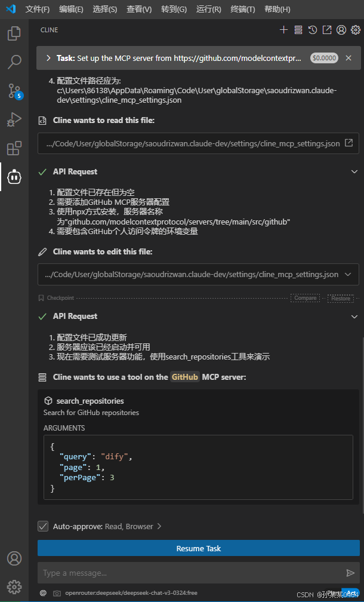Click 'Search for GitHub repositories' description

tap(91, 413)
